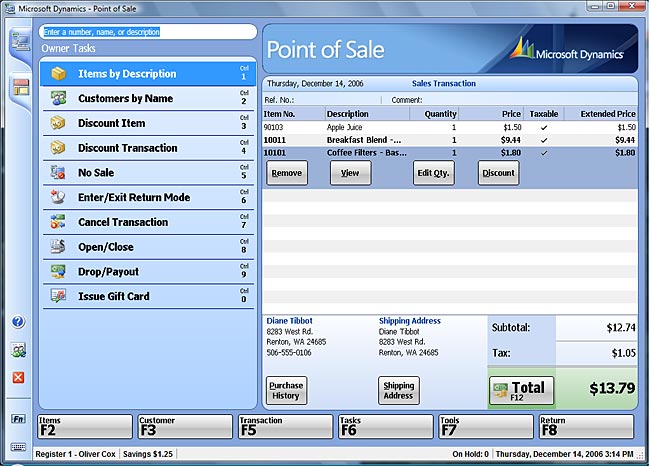Click the Issue Gift Card task icon
Screen dimensions: 650x467
pyautogui.click(x=58, y=296)
